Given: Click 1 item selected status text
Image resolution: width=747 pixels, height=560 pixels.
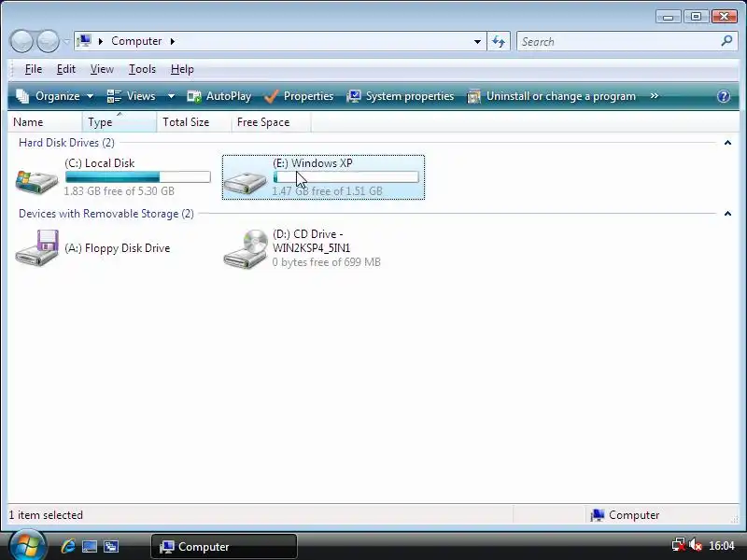Looking at the screenshot, I should click(x=46, y=515).
